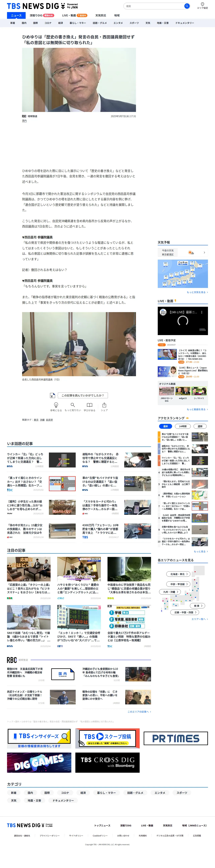The image size is (215, 868).
Task: Open the LIVE・動画 main tab
Action: tap(74, 15)
